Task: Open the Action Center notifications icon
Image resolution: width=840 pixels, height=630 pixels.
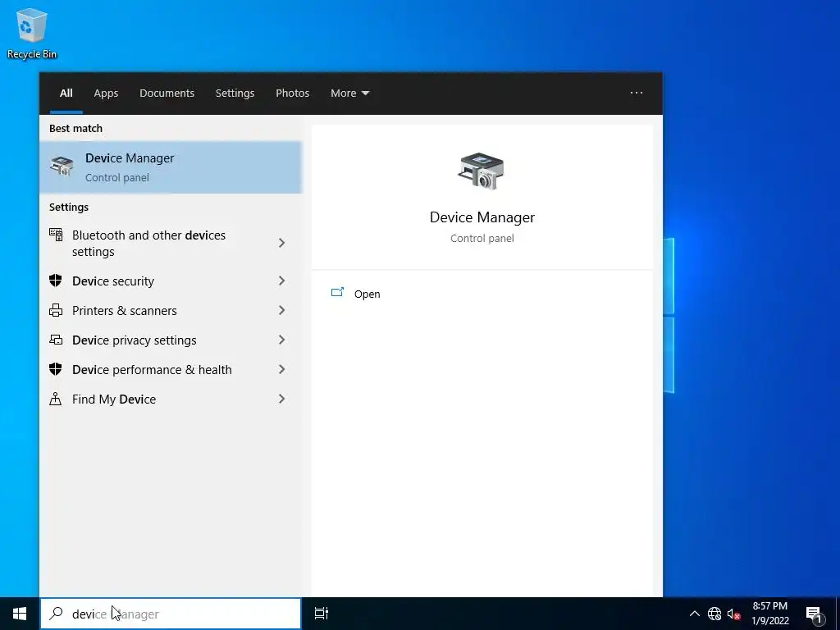Action: pos(815,614)
